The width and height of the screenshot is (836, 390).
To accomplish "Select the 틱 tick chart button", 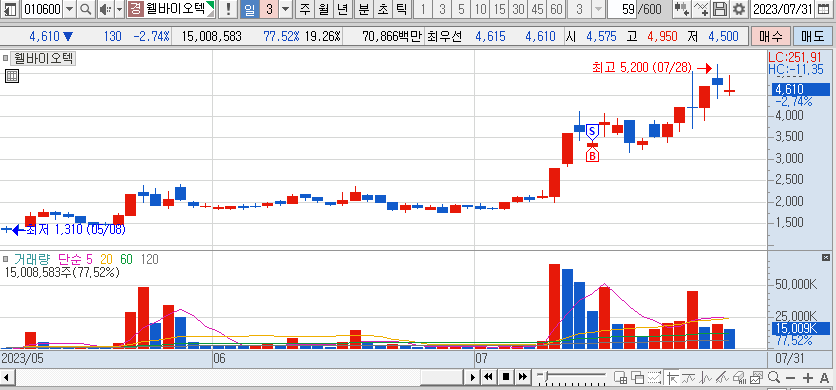I will click(401, 9).
